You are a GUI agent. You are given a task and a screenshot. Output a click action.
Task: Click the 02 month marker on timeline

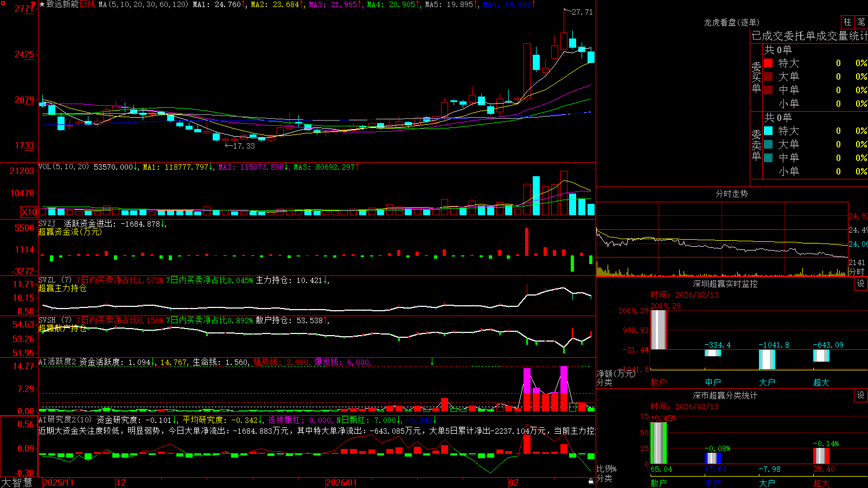(514, 483)
